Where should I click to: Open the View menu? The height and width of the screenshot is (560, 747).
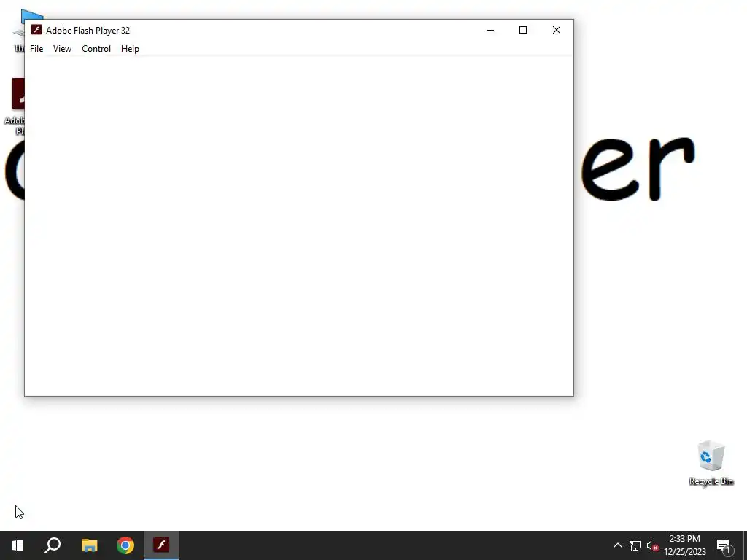pyautogui.click(x=62, y=49)
